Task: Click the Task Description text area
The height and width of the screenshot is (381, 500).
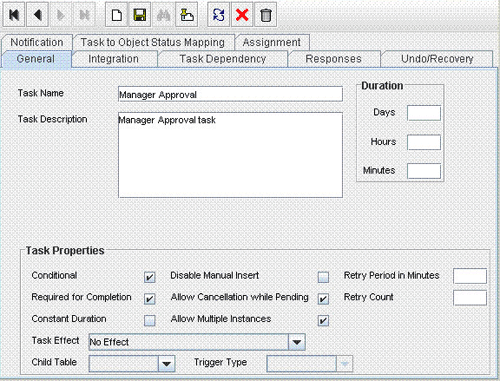Action: point(230,155)
